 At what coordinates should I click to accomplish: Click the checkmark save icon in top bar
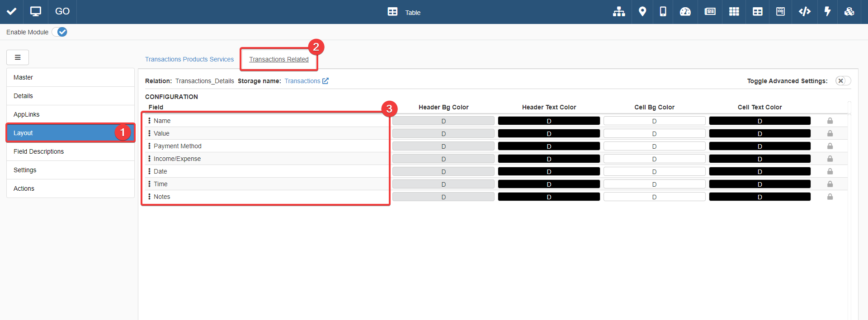pyautogui.click(x=12, y=12)
